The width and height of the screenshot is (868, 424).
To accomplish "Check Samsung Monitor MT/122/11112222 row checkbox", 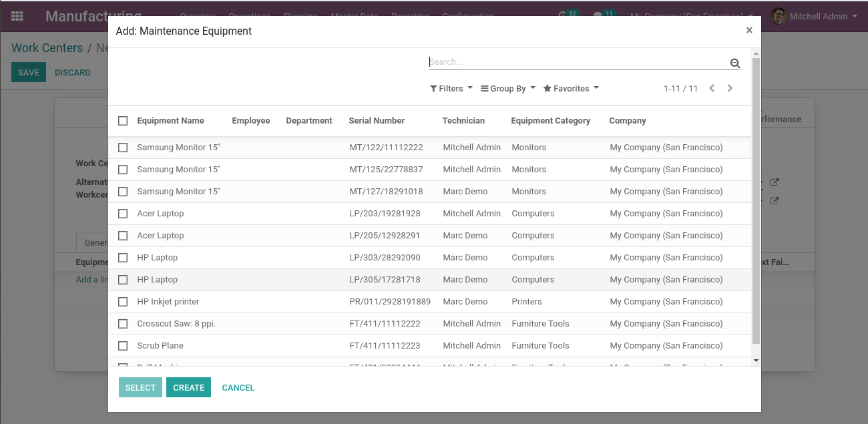I will 123,148.
